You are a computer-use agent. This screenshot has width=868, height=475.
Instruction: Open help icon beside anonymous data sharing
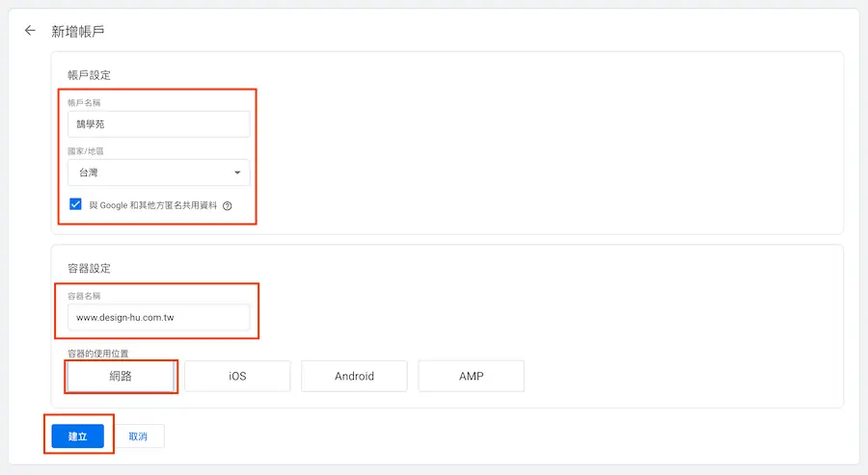tap(227, 205)
